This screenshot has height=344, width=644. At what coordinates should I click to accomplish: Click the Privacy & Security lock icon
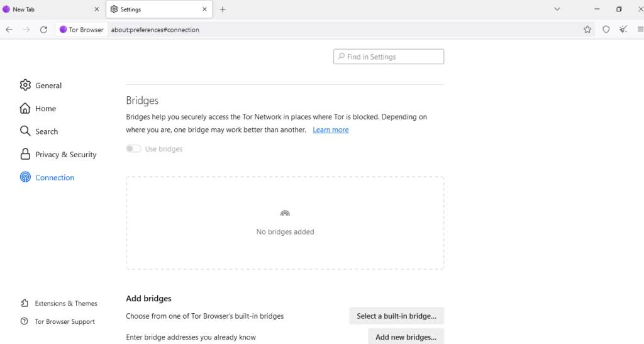tap(25, 154)
